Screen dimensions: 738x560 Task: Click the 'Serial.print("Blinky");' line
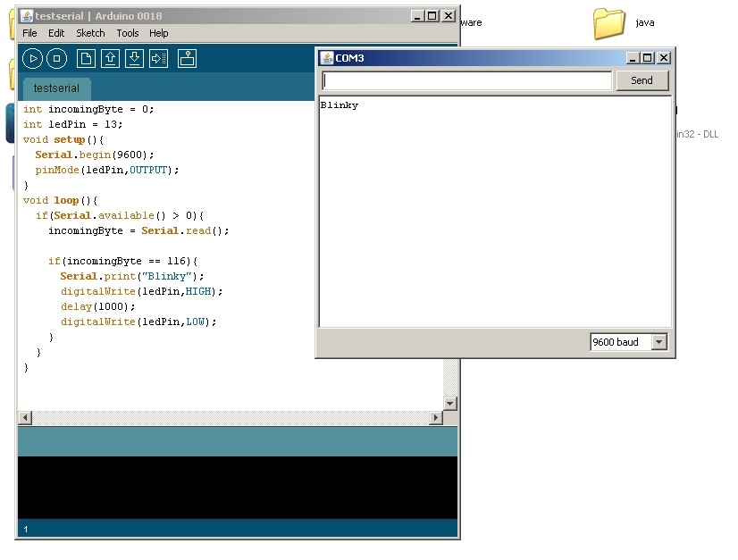coord(132,276)
